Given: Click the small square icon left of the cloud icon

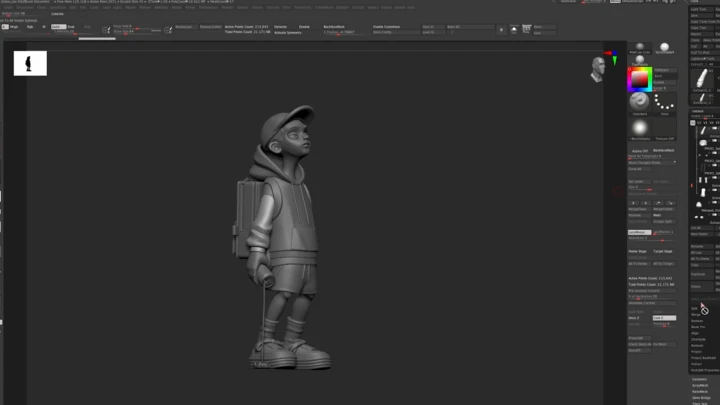Looking at the screenshot, I should [x=501, y=29].
